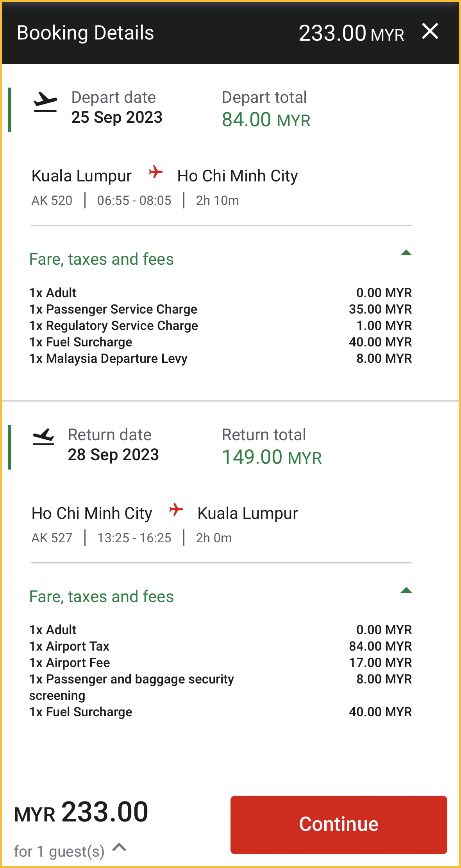Click the 25 Sep 2023 depart date
The height and width of the screenshot is (868, 461).
(116, 117)
